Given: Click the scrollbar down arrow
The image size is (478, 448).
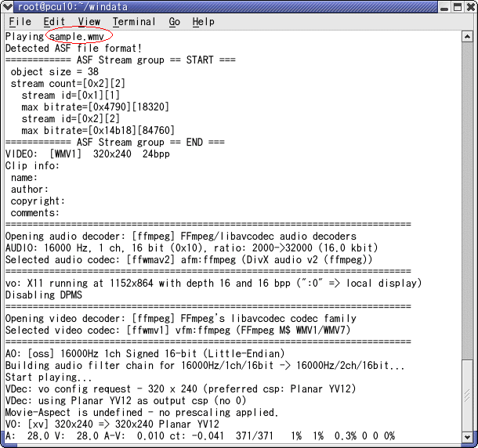Looking at the screenshot, I should (467, 437).
